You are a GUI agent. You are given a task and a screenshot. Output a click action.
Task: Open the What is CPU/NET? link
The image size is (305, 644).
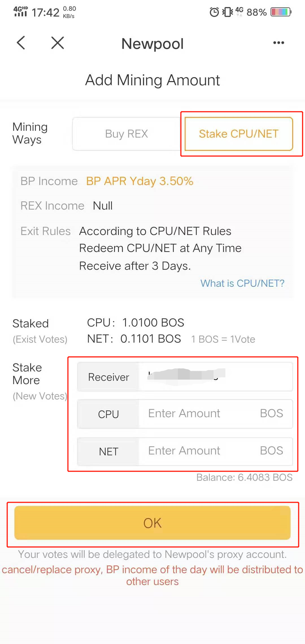click(242, 283)
